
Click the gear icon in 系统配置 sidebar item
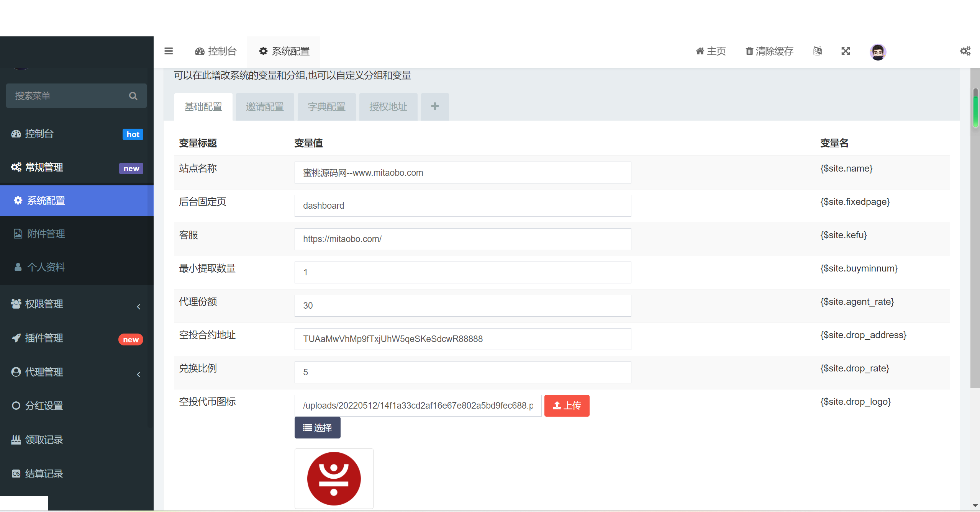[18, 200]
